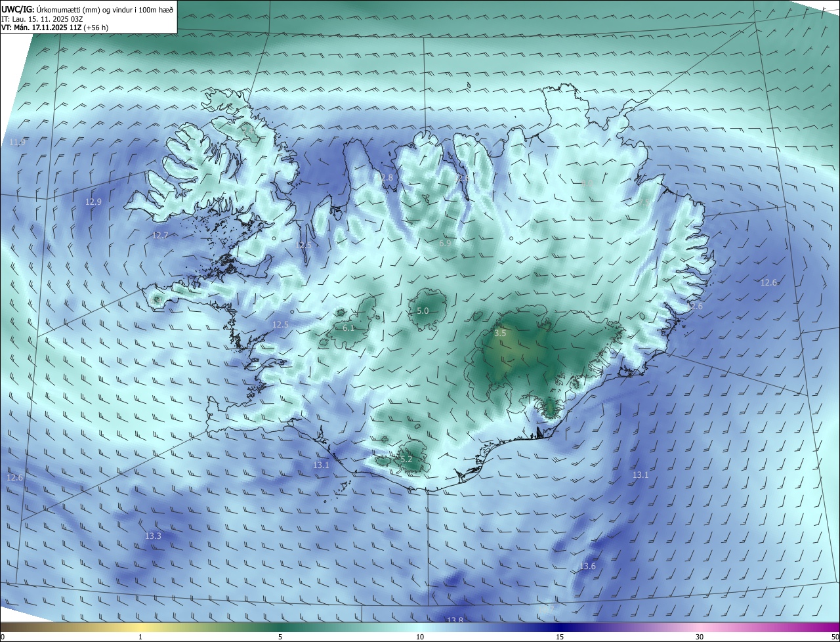840x642 pixels.
Task: Click the colour scale tick labelled 0
Action: click(3, 637)
